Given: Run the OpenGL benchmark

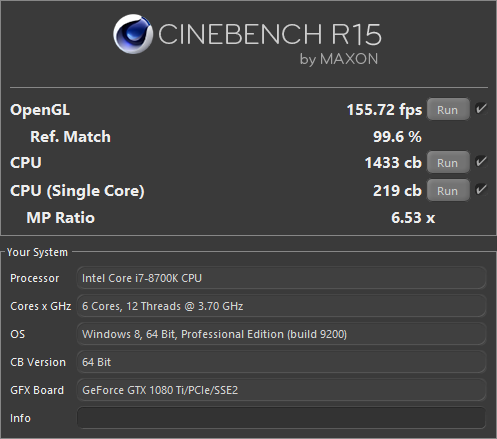Looking at the screenshot, I should click(x=448, y=109).
